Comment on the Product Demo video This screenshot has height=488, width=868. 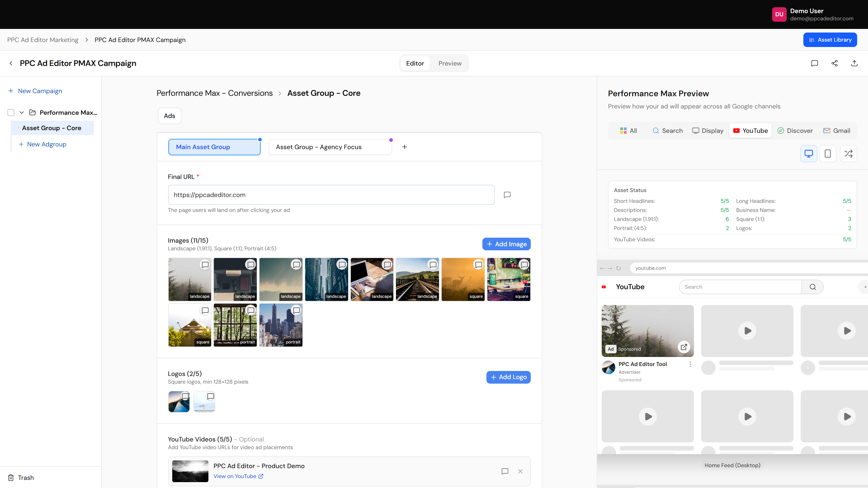coord(505,471)
